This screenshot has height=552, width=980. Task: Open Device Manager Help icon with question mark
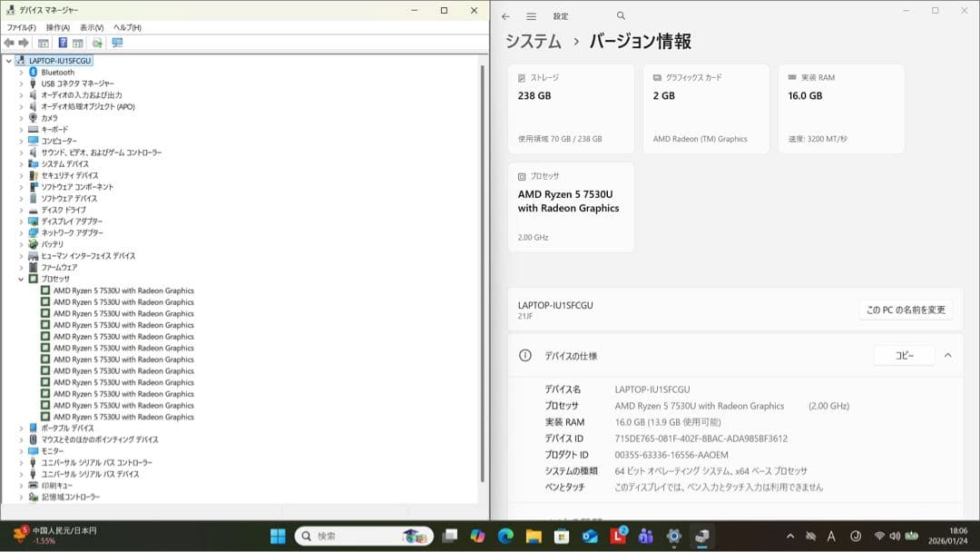(x=64, y=42)
